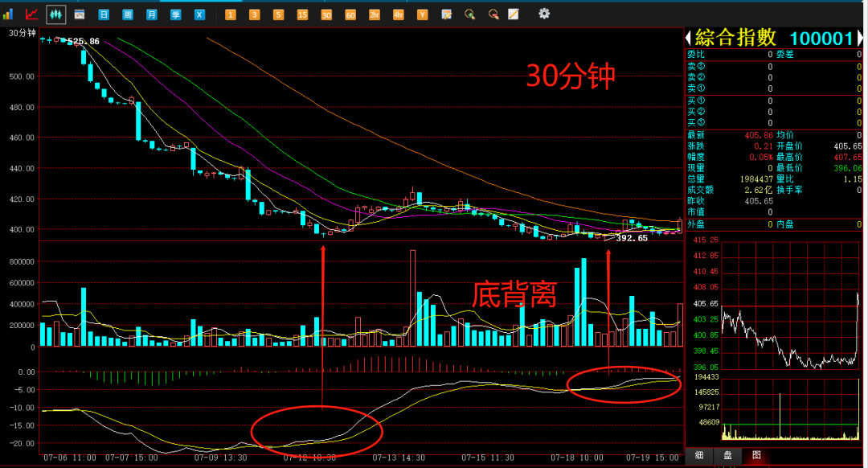Select the 60-minute period
Image resolution: width=868 pixels, height=468 pixels.
[350, 15]
